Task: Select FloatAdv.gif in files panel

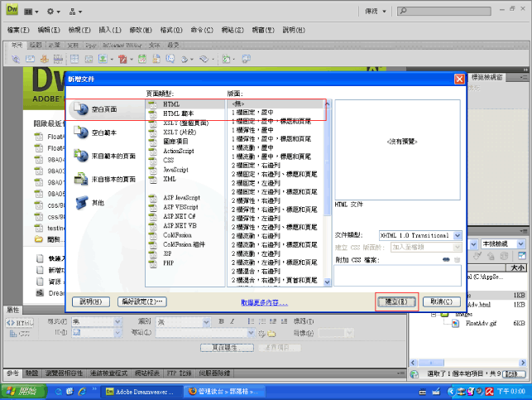Action: [481, 323]
